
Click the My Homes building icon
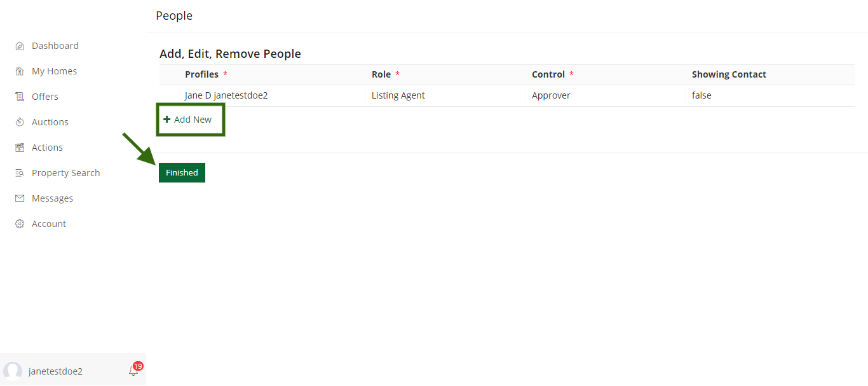click(x=20, y=71)
